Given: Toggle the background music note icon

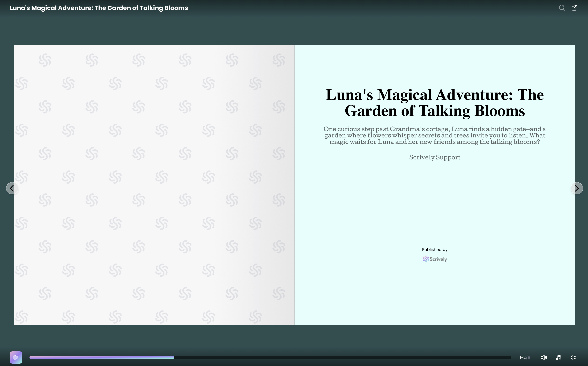Looking at the screenshot, I should (x=559, y=357).
